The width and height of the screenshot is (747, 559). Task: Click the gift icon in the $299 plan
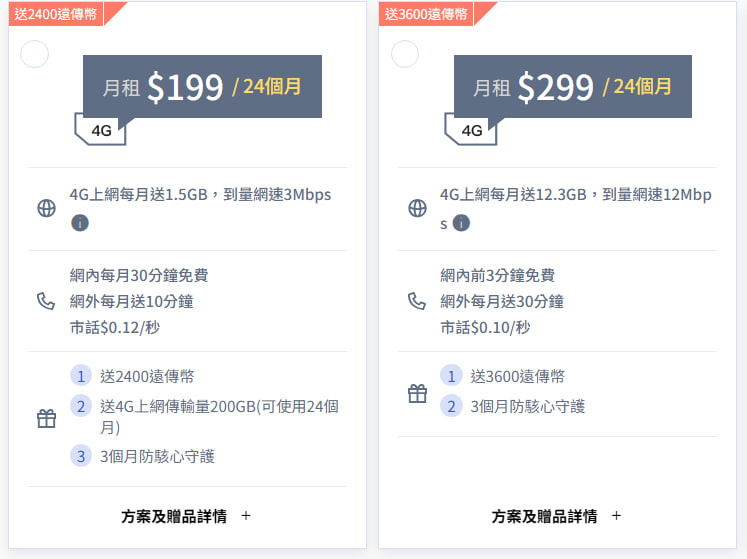[417, 393]
